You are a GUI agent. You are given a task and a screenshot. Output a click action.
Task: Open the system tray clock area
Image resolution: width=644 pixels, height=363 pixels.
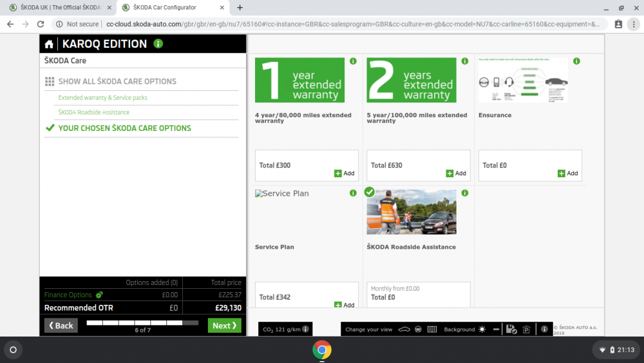[x=617, y=350]
